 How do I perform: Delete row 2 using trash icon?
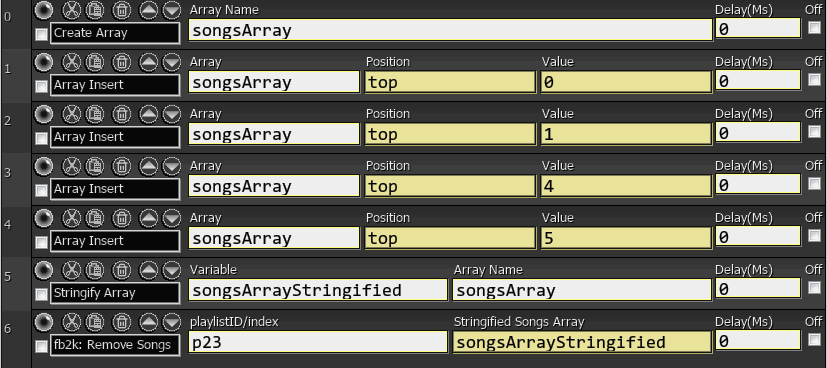pos(122,114)
